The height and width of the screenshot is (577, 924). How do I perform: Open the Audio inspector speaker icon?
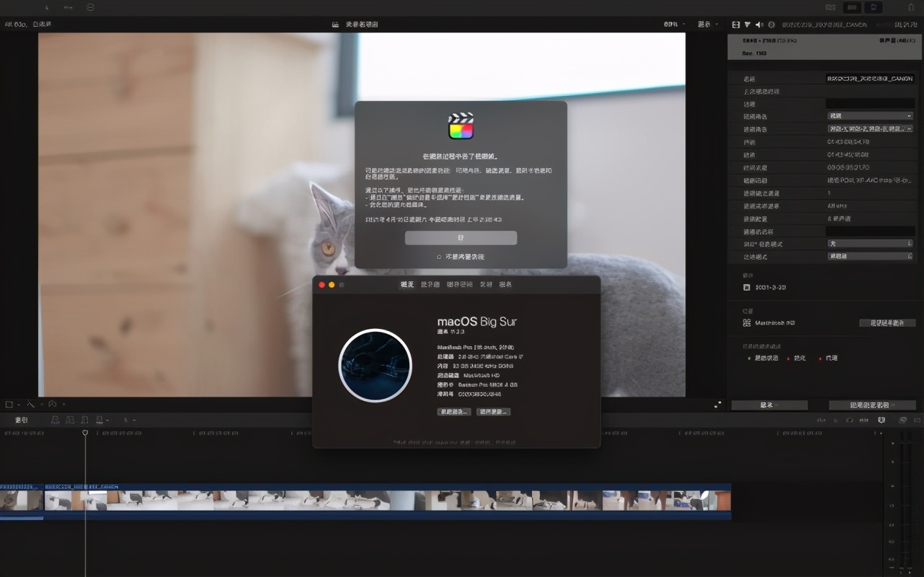(759, 25)
